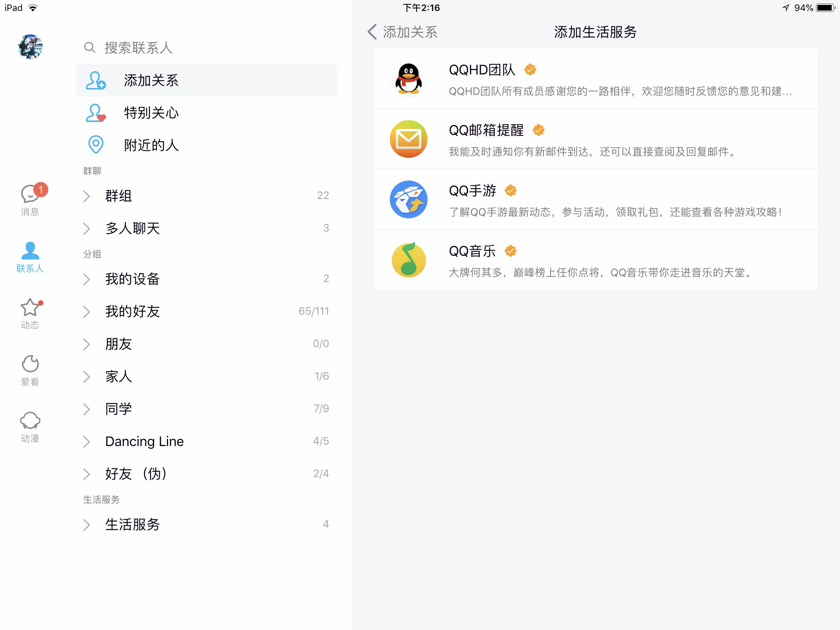Open the QQHD团队 penguin icon
Screen dimensions: 840x630
pyautogui.click(x=409, y=79)
